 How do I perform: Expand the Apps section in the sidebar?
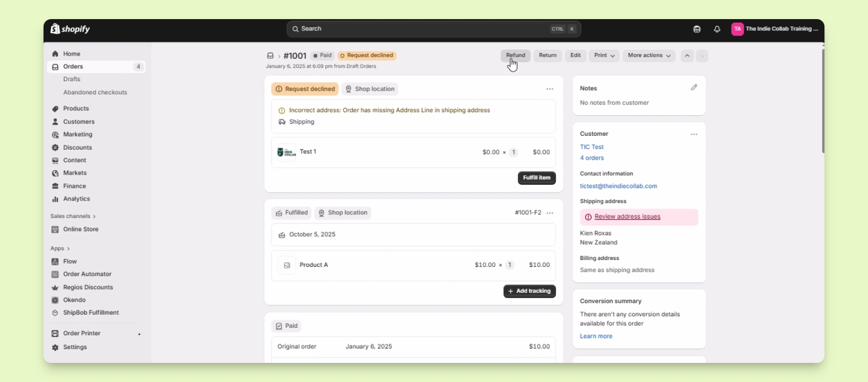point(60,248)
